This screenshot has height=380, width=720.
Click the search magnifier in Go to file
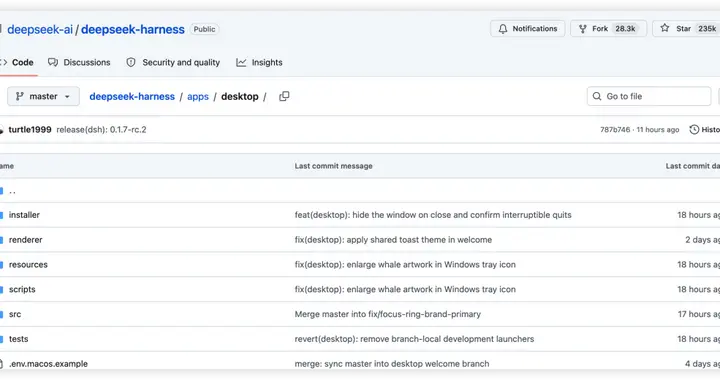(597, 96)
